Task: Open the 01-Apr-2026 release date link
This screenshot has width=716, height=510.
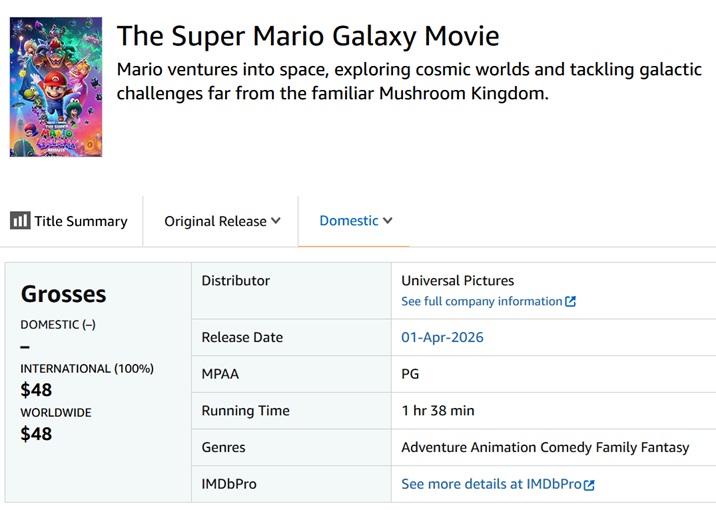Action: (x=442, y=337)
